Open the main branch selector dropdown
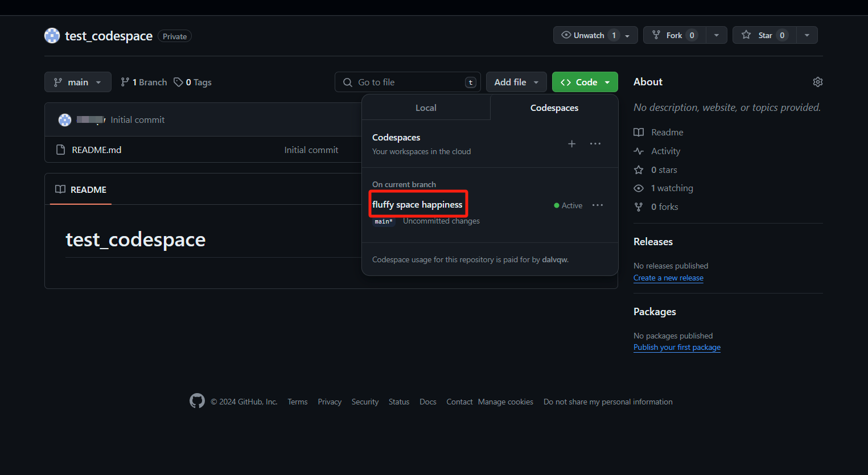 coord(77,82)
